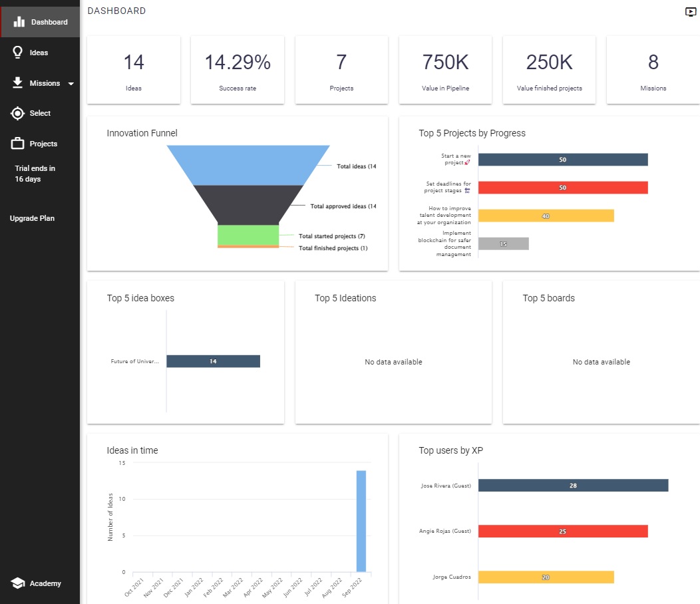Viewport: 700px width, 604px height.
Task: Go to the Projects menu item
Action: (x=43, y=144)
